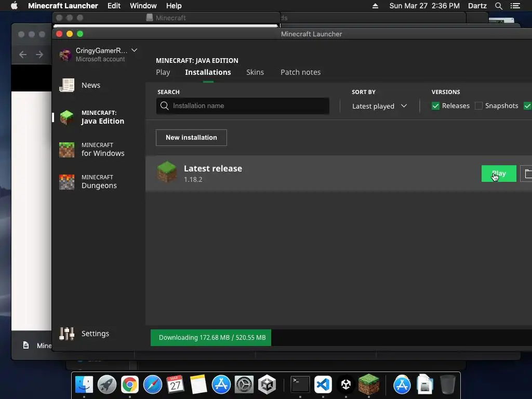532x399 pixels.
Task: Click the date and time in menu bar
Action: [x=424, y=6]
